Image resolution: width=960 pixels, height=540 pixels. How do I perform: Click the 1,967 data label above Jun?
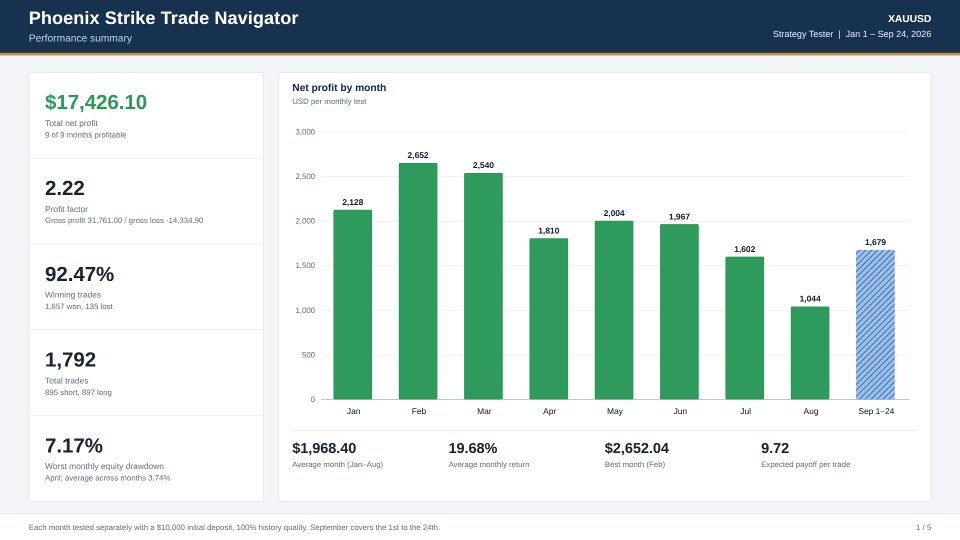tap(679, 217)
